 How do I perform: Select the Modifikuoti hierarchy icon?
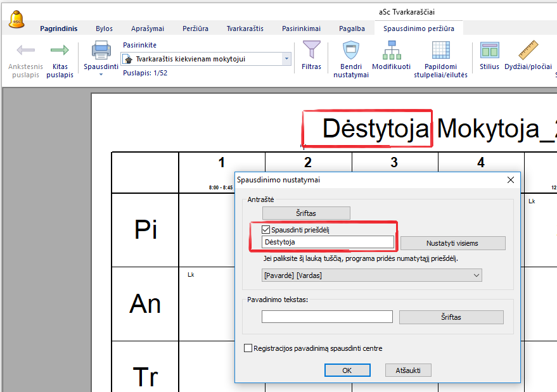point(391,50)
